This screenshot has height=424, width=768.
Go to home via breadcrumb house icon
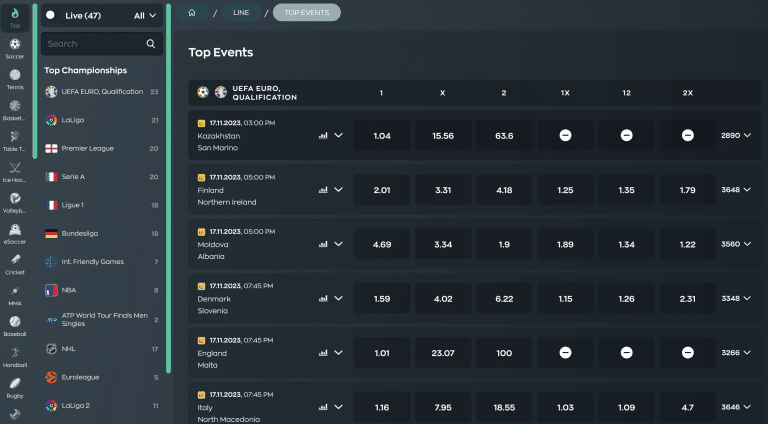(x=192, y=13)
